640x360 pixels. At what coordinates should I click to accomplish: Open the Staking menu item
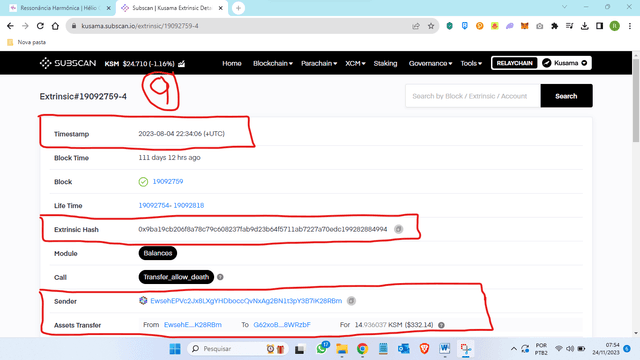click(x=385, y=63)
